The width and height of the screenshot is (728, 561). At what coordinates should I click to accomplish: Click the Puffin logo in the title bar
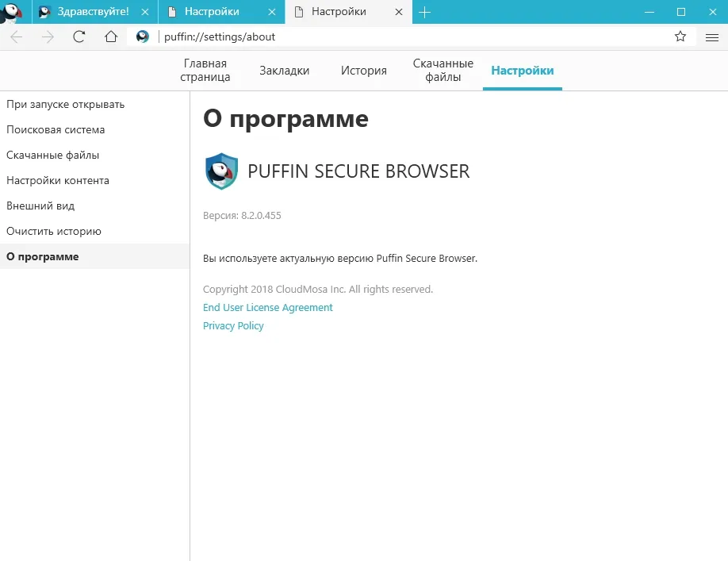tap(11, 12)
